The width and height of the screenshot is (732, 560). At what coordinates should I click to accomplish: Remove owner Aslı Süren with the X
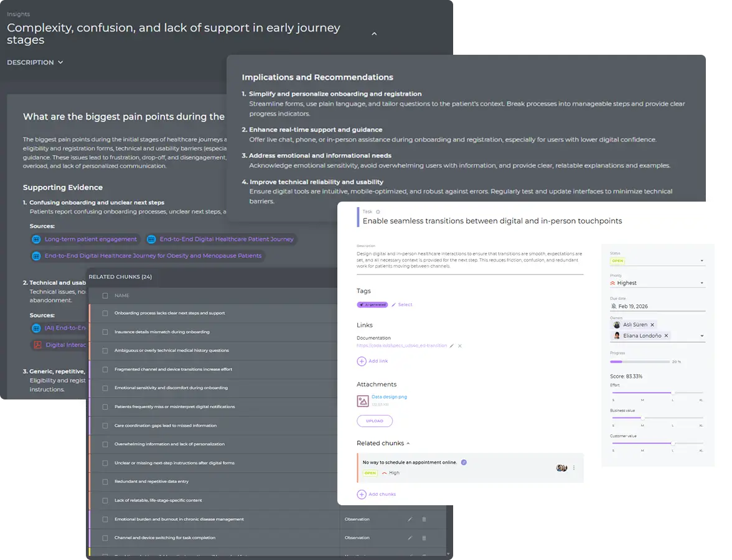652,325
